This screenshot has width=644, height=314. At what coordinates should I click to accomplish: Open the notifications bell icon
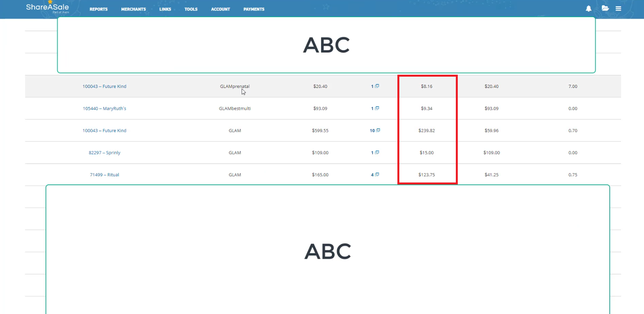(589, 9)
